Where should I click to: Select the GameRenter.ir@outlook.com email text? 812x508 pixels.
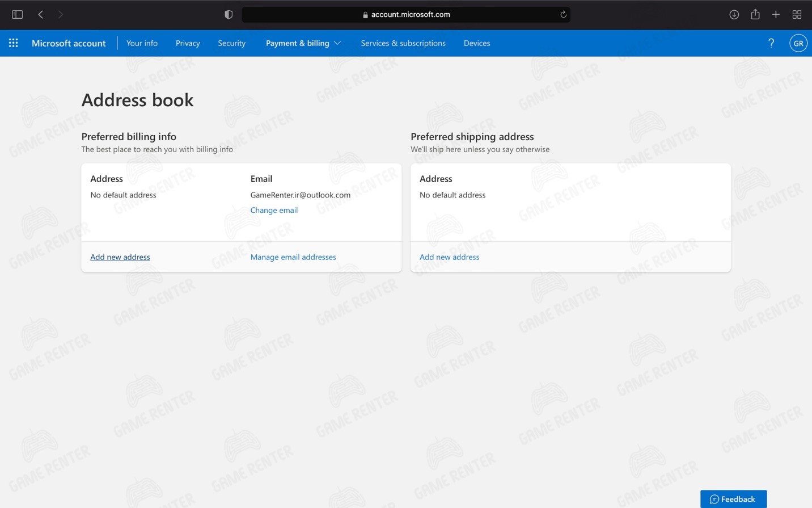[x=301, y=195]
